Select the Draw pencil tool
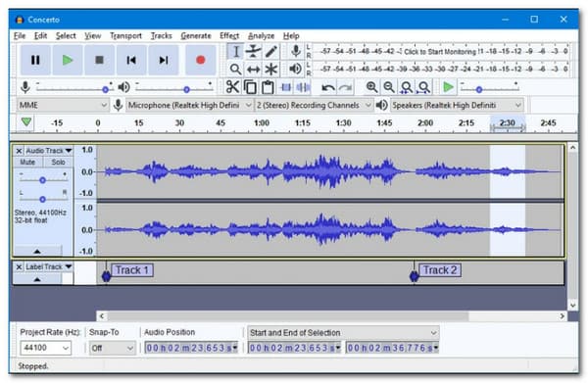Image resolution: width=588 pixels, height=383 pixels. point(271,51)
